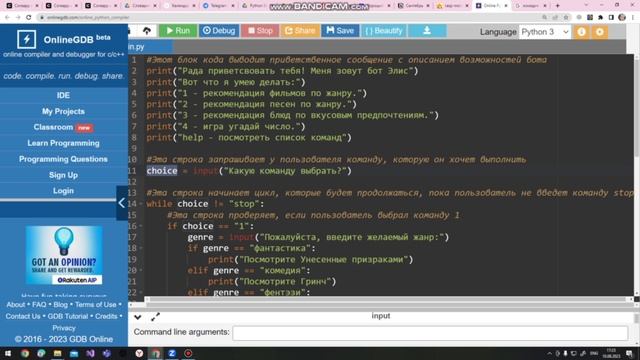Switch to the Telegram browser tab
Viewport: 640px width, 360px height.
[218, 6]
